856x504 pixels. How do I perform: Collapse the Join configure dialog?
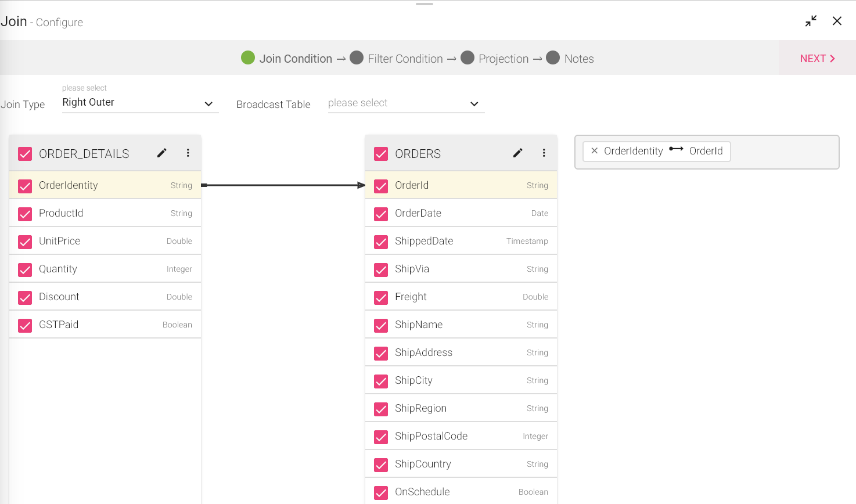[x=811, y=21]
